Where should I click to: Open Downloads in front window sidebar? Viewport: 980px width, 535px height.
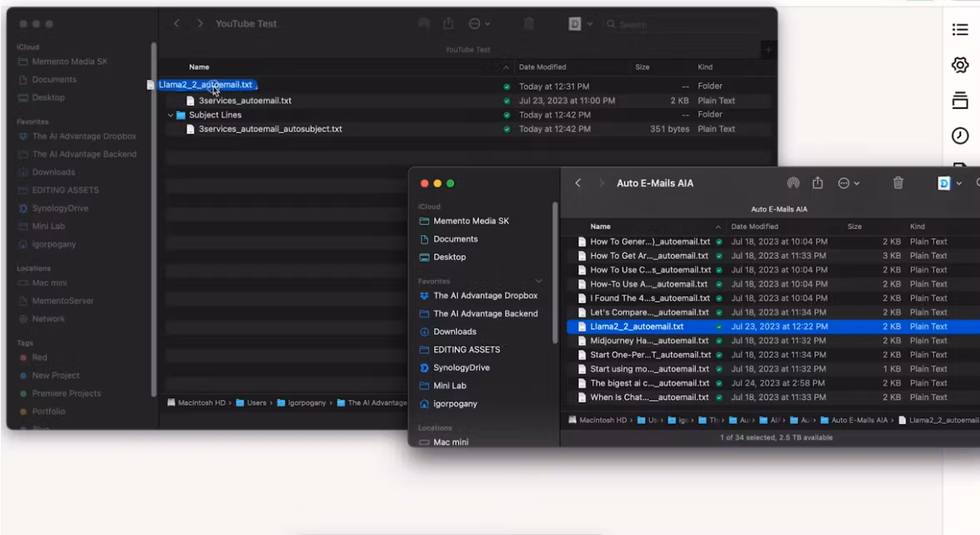[x=454, y=332]
